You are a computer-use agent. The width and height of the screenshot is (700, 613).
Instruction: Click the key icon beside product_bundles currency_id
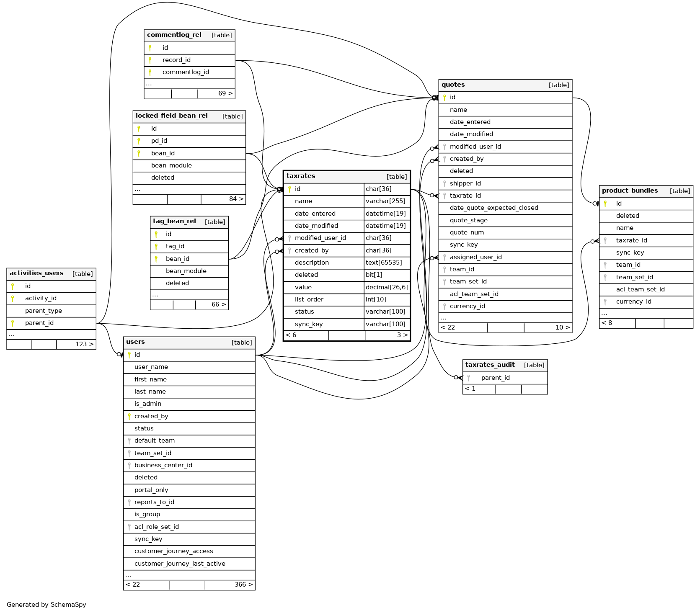(605, 301)
